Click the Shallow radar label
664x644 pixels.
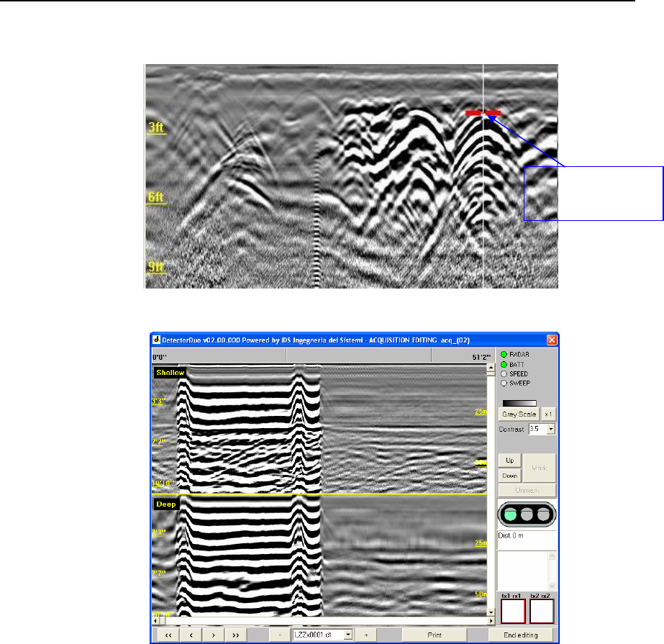170,373
